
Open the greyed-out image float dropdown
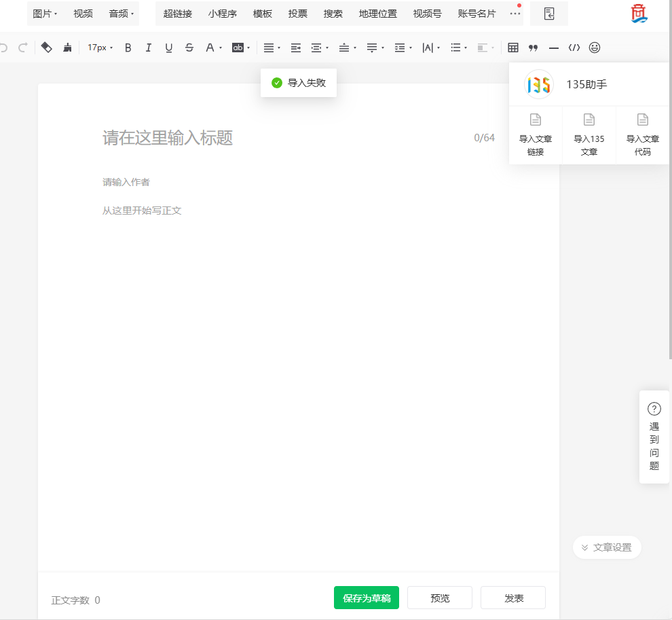click(x=485, y=48)
